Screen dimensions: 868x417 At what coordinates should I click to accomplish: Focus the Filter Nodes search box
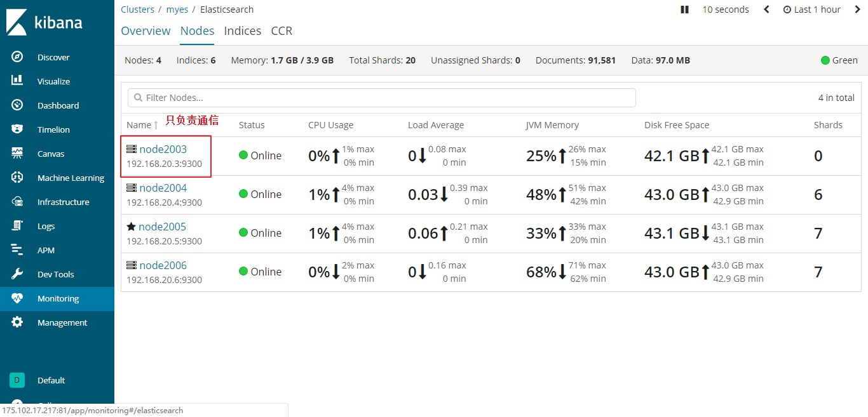tap(382, 98)
